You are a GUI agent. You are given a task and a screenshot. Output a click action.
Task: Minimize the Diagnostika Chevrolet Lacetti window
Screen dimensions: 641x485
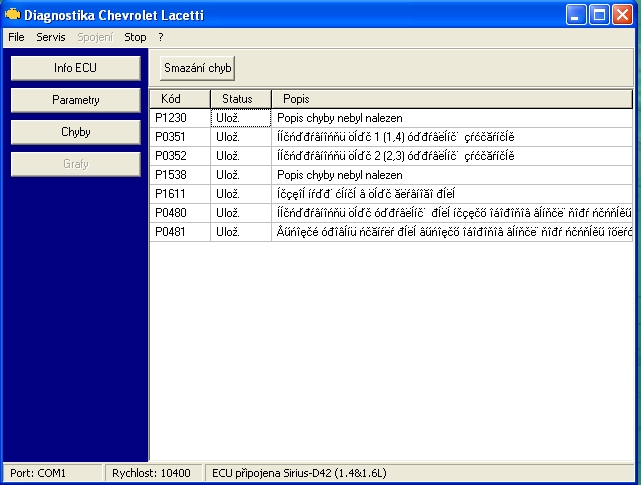point(576,15)
